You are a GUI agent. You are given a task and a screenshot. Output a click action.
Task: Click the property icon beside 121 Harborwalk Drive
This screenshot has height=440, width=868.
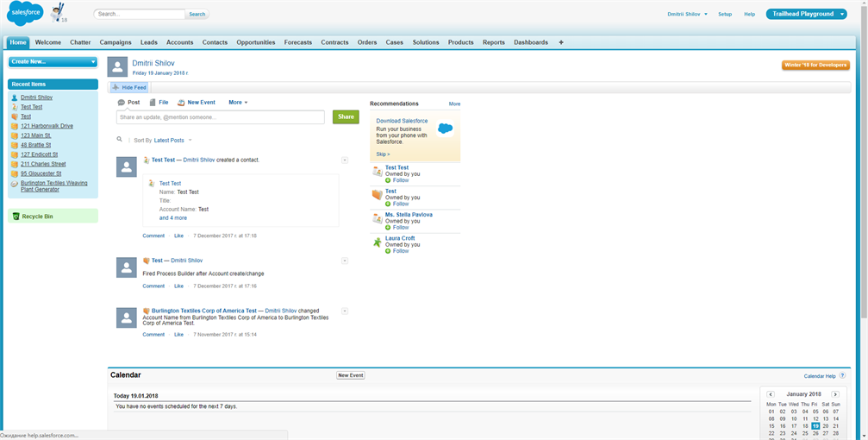[x=15, y=126]
